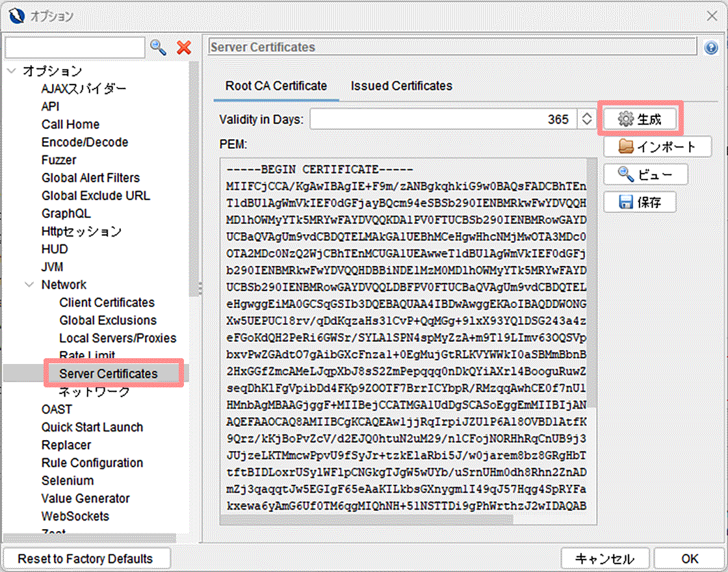Select Selenium option
The height and width of the screenshot is (572, 728).
68,480
